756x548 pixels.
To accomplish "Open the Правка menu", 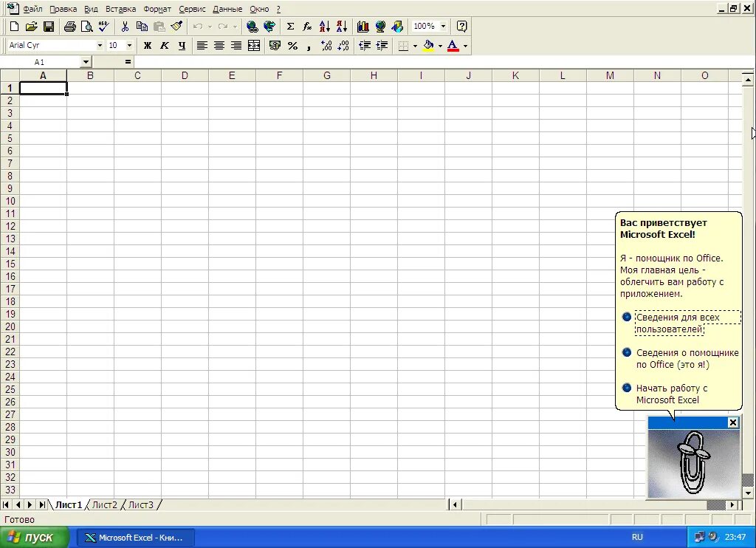I will click(x=63, y=9).
